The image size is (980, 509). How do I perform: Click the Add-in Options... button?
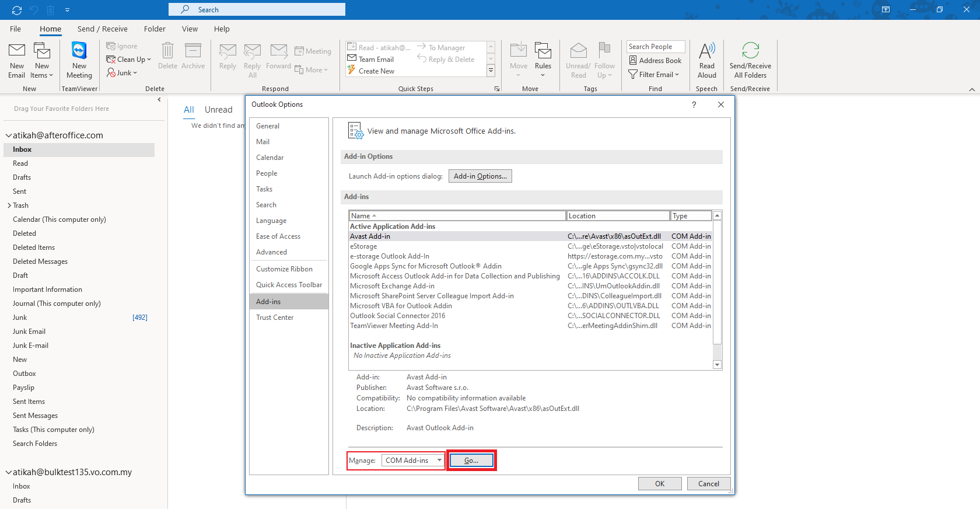coord(480,176)
